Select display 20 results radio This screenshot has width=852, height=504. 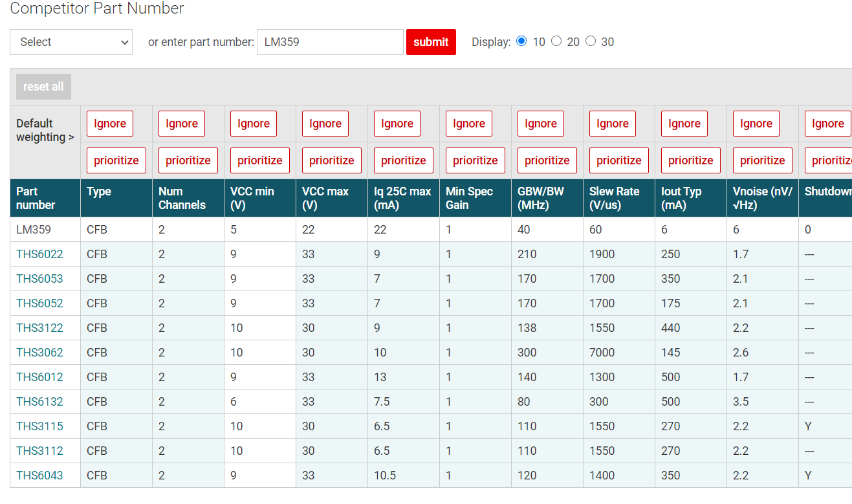pyautogui.click(x=556, y=41)
